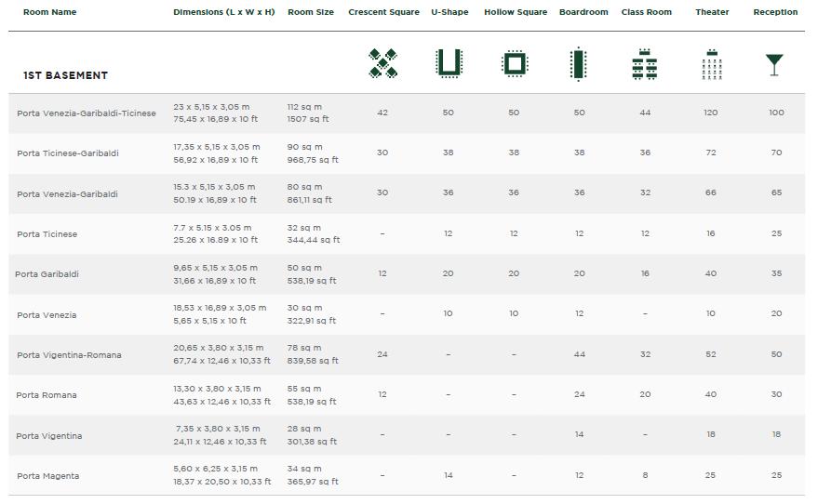The width and height of the screenshot is (818, 504).
Task: Click the Boardroom layout icon
Action: coord(579,64)
